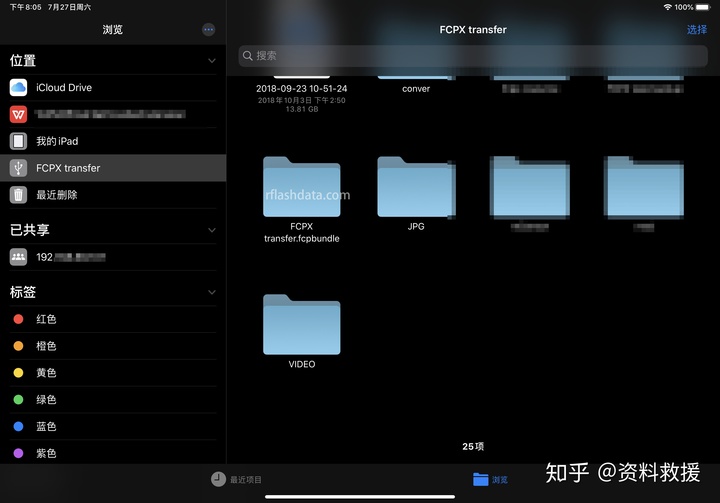Open the FCPX transfer.fcpbundle folder
720x503 pixels.
(x=302, y=187)
